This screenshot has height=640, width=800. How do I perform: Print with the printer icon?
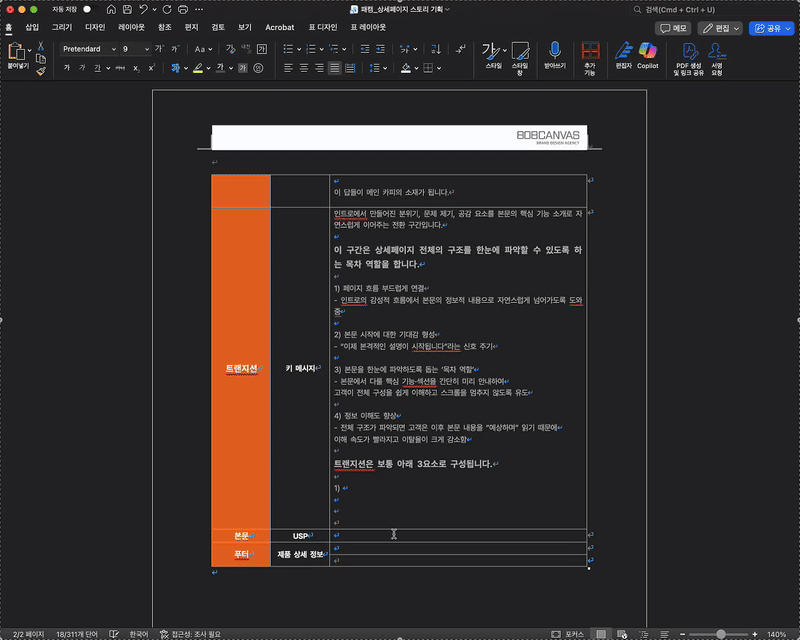[183, 10]
